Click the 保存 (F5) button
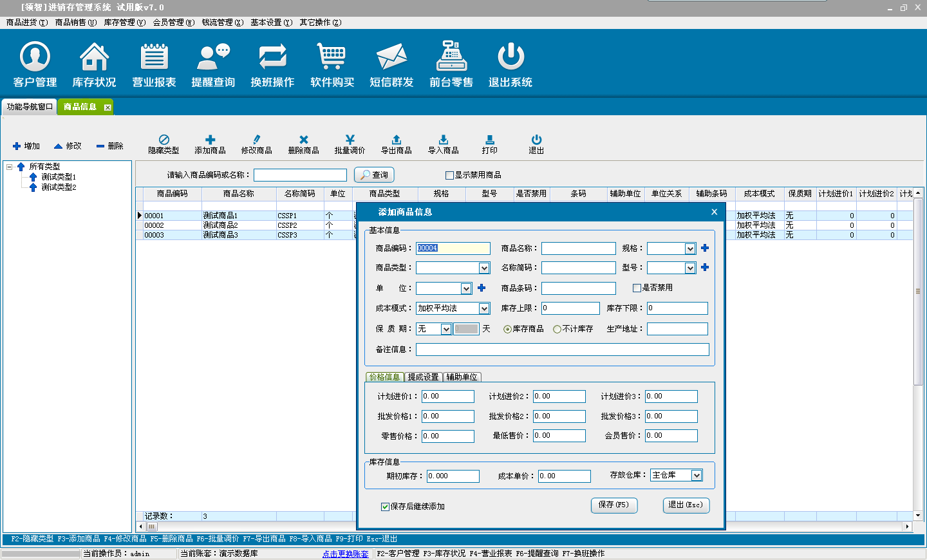Image resolution: width=927 pixels, height=560 pixels. (613, 505)
